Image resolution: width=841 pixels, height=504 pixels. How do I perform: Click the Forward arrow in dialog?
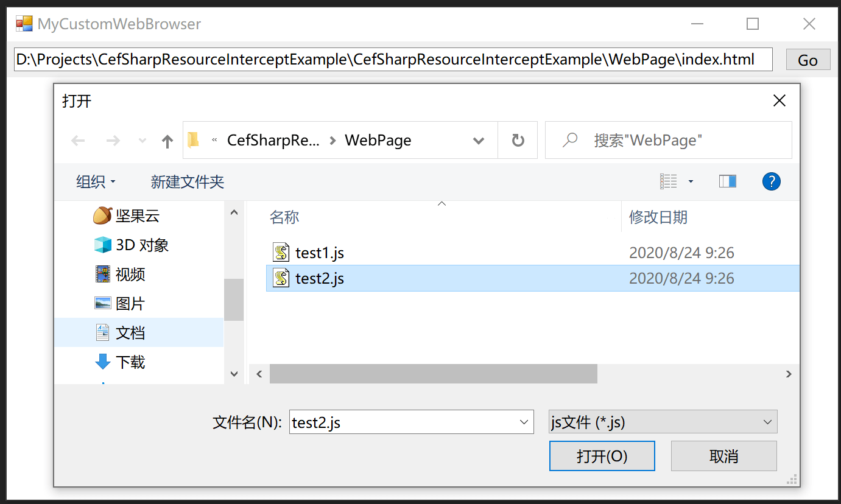click(113, 141)
